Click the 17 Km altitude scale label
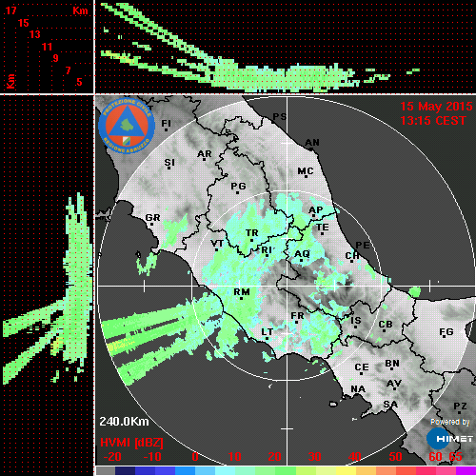The height and width of the screenshot is (476, 476). click(10, 10)
